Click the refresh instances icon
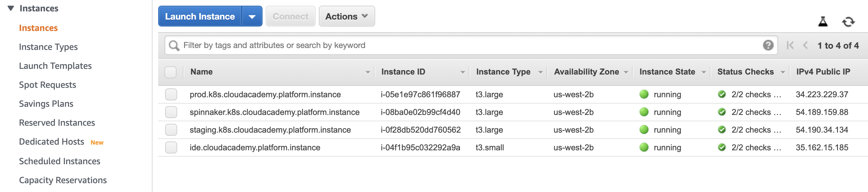This screenshot has height=192, width=868. (848, 22)
